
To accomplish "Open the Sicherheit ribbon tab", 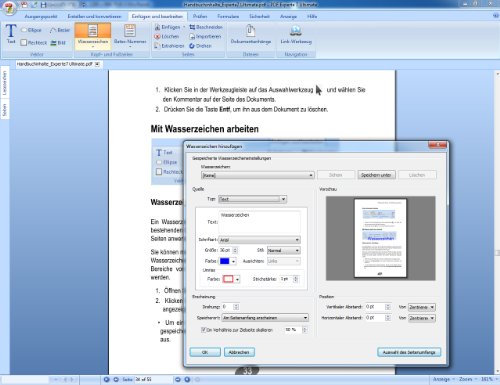I will (259, 16).
